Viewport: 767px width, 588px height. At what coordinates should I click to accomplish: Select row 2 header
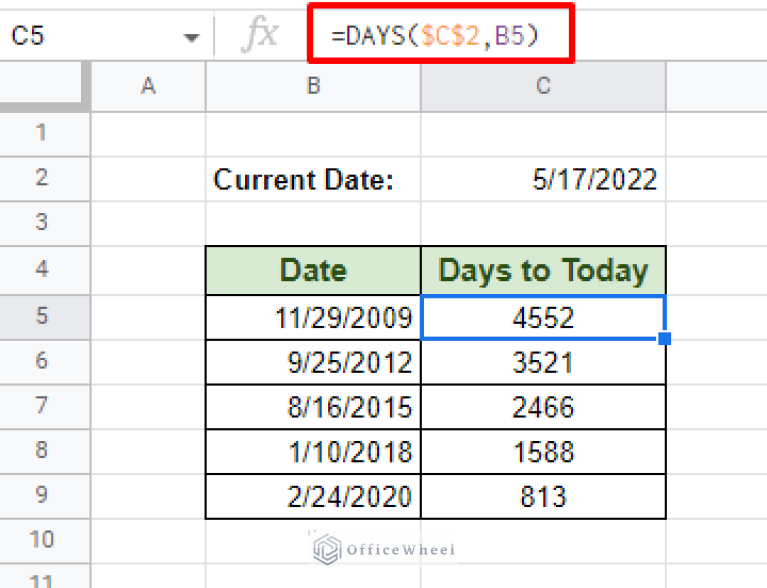coord(42,180)
